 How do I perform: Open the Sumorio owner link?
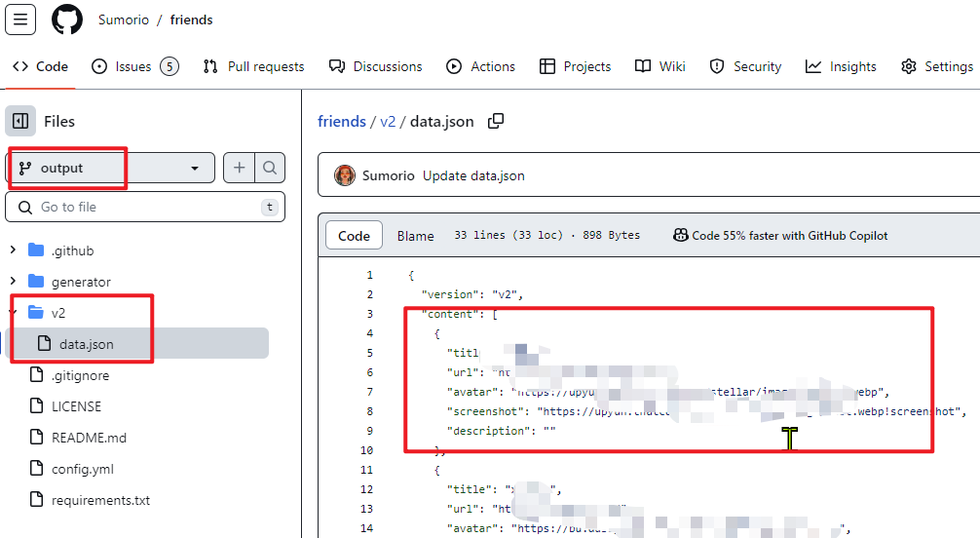123,20
